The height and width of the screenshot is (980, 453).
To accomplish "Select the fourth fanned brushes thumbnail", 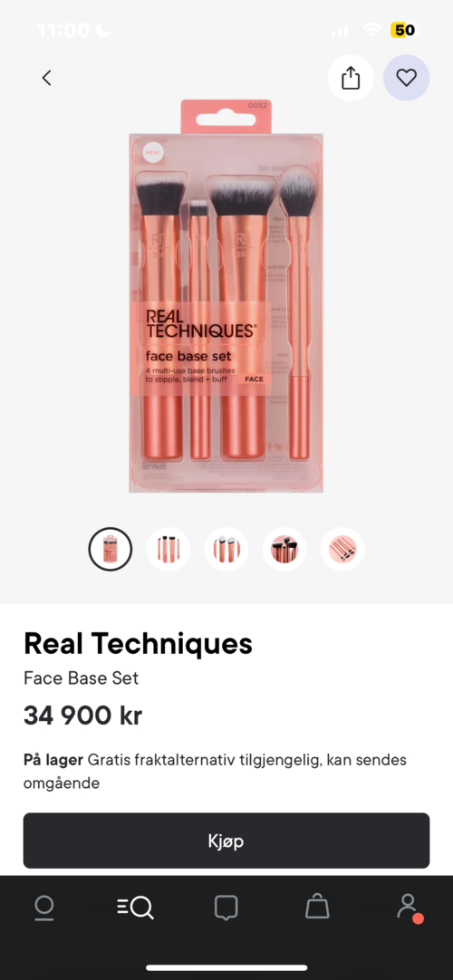I will click(x=284, y=549).
